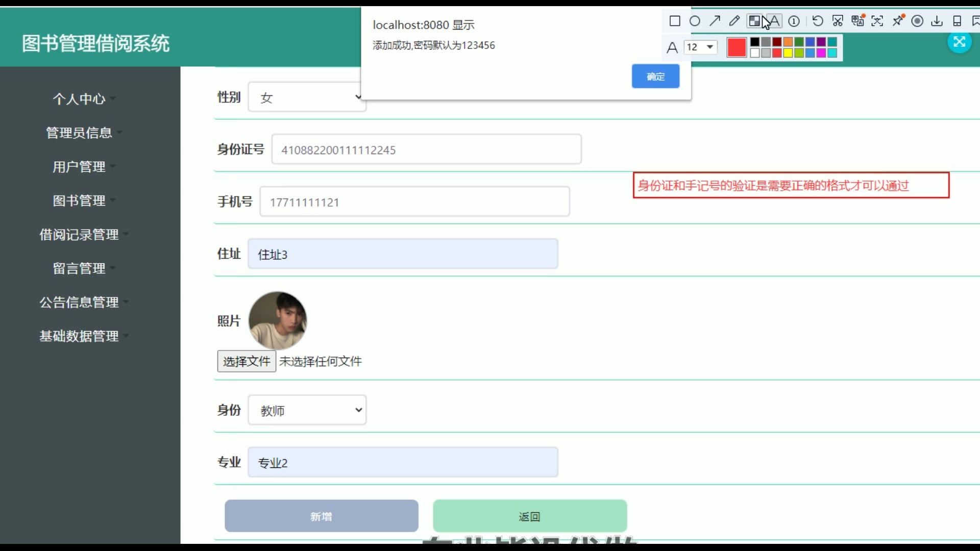
Task: Click the 未选择任何文件 file status text
Action: [x=321, y=361]
